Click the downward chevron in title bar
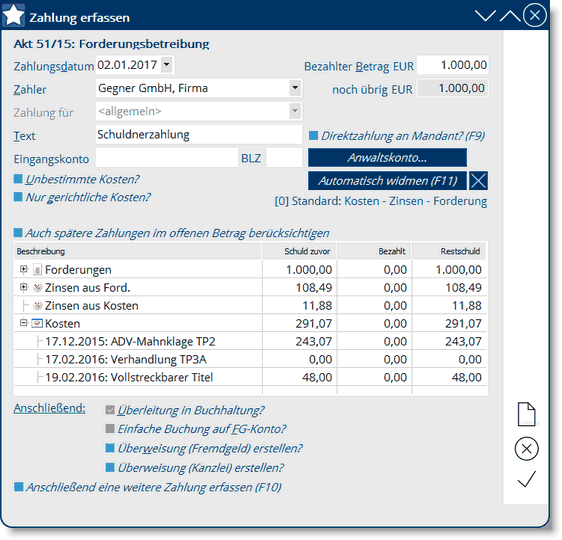The image size is (562, 540). pos(485,15)
